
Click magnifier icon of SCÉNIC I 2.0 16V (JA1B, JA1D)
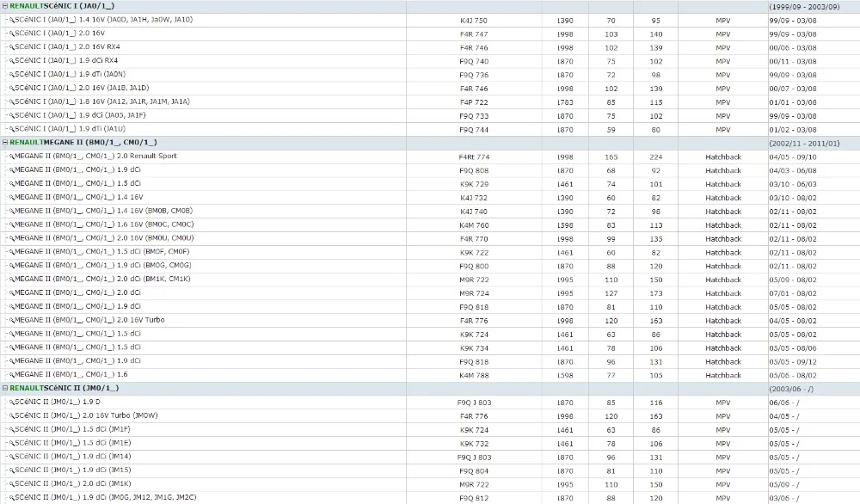tap(11, 89)
